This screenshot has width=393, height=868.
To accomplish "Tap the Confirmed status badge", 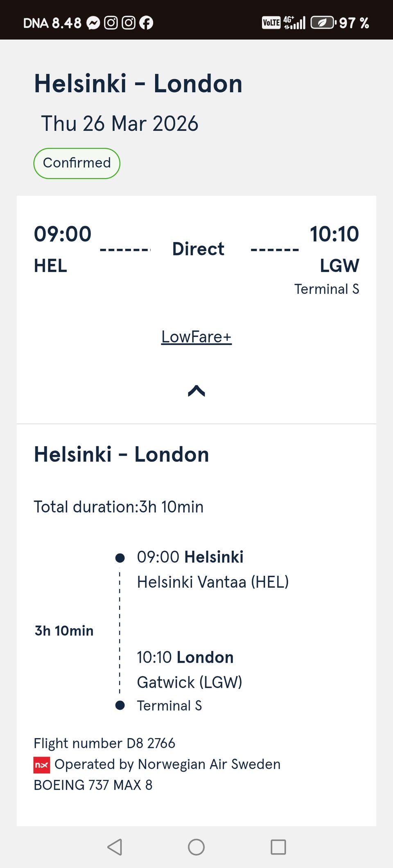I will [77, 163].
